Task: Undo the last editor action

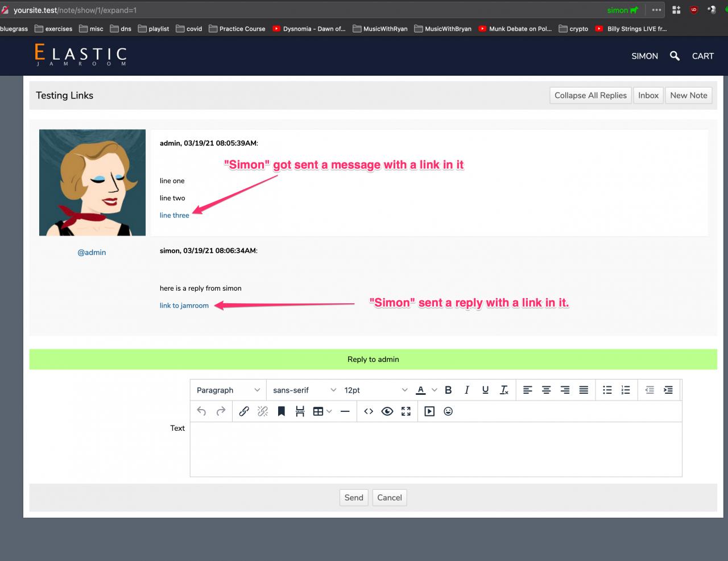Action: tap(201, 411)
